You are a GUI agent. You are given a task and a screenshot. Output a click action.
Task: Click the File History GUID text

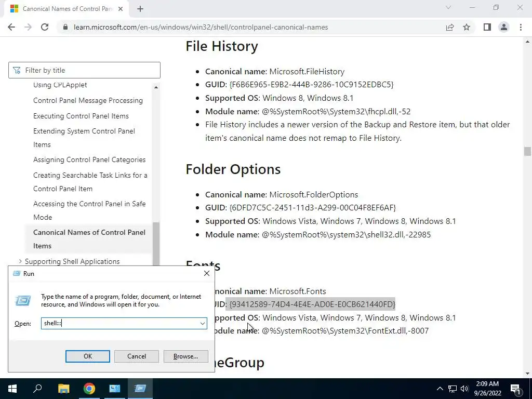[312, 85]
